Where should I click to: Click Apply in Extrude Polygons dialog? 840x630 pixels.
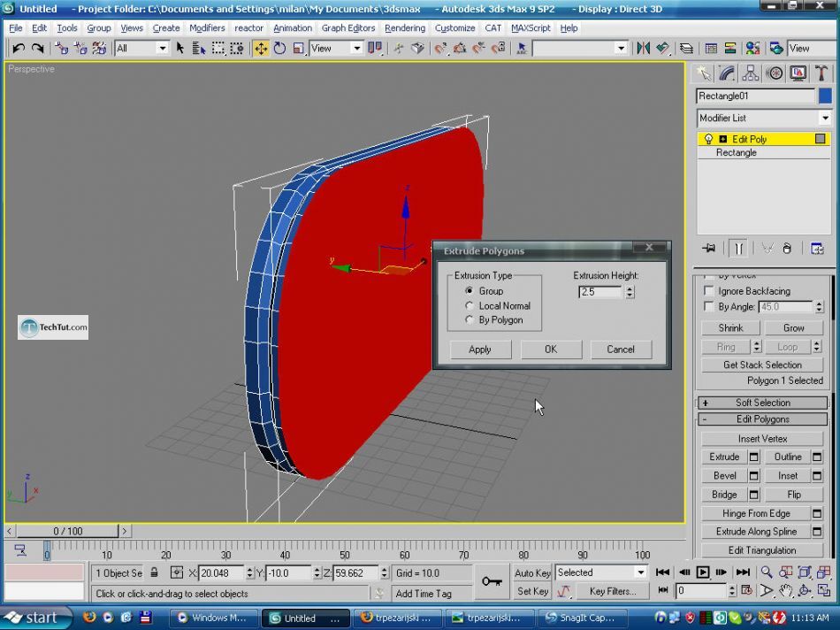click(x=480, y=349)
